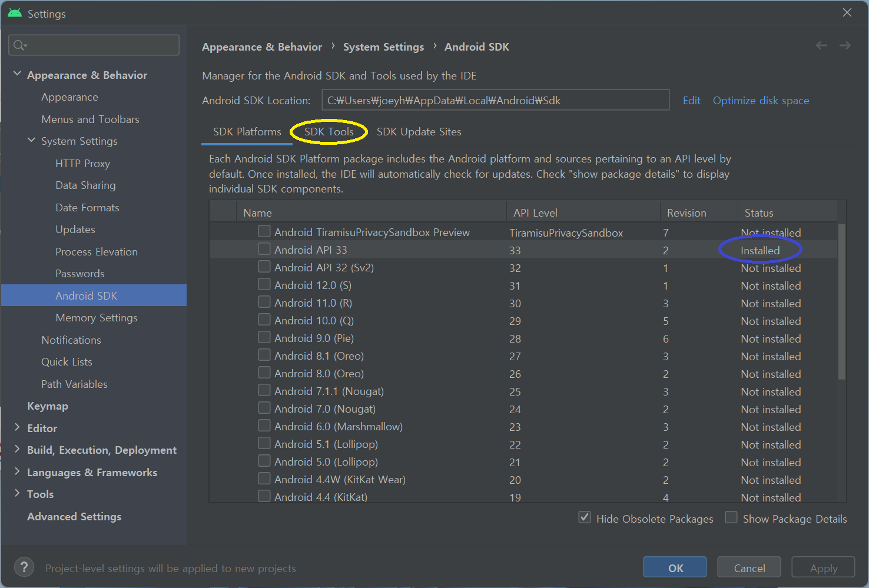Select Passwords settings
This screenshot has height=588, width=869.
coord(80,274)
